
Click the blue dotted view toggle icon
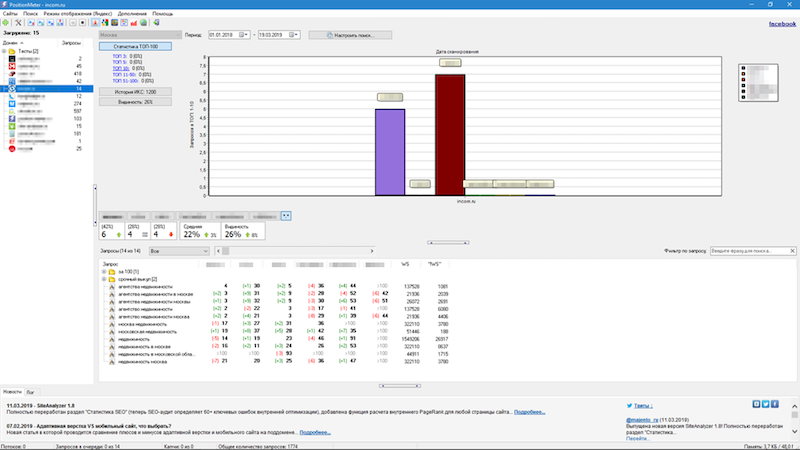tap(286, 216)
